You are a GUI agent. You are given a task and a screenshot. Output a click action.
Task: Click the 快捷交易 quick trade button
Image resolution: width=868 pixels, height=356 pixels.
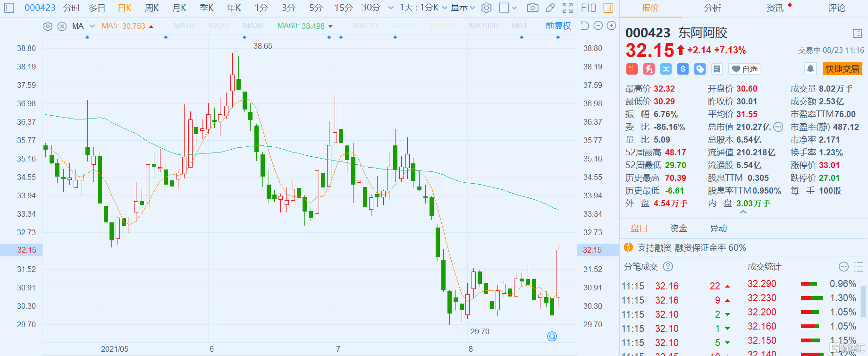click(x=843, y=69)
